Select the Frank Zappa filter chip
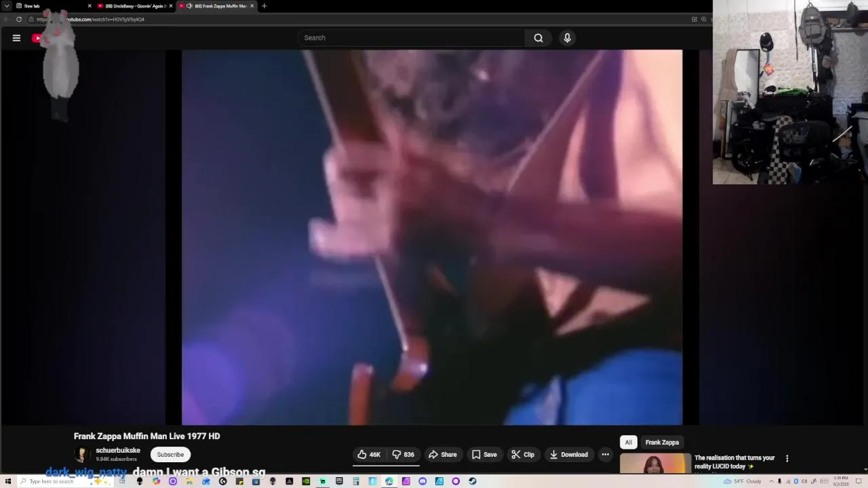 662,443
